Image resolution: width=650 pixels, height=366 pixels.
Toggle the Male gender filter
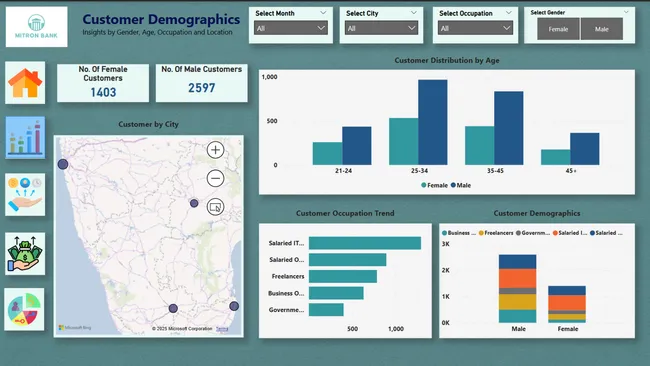602,29
